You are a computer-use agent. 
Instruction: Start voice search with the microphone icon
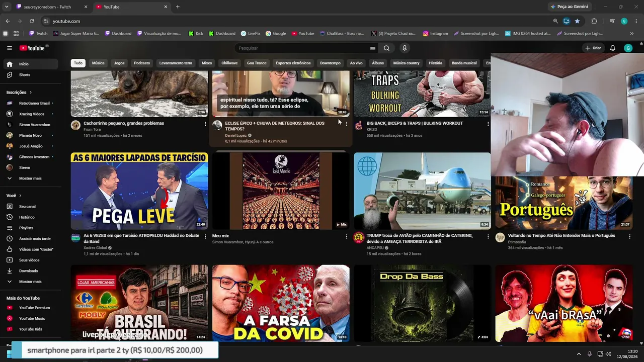point(405,48)
